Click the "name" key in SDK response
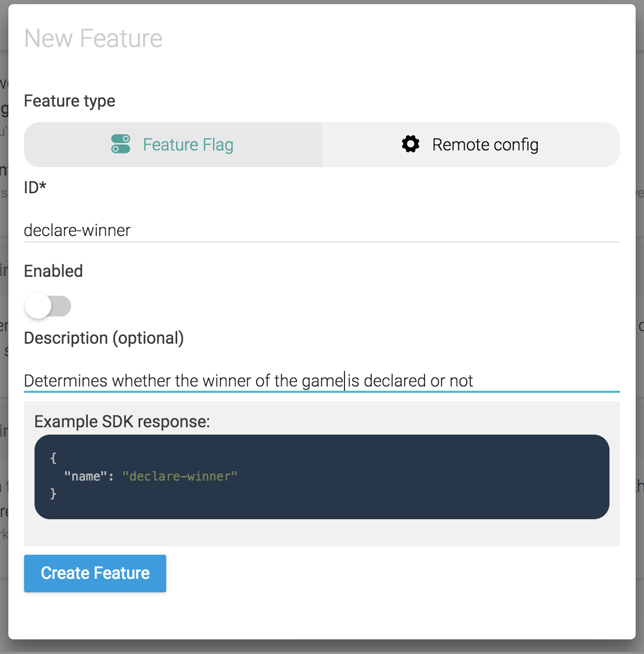644x654 pixels. point(85,476)
